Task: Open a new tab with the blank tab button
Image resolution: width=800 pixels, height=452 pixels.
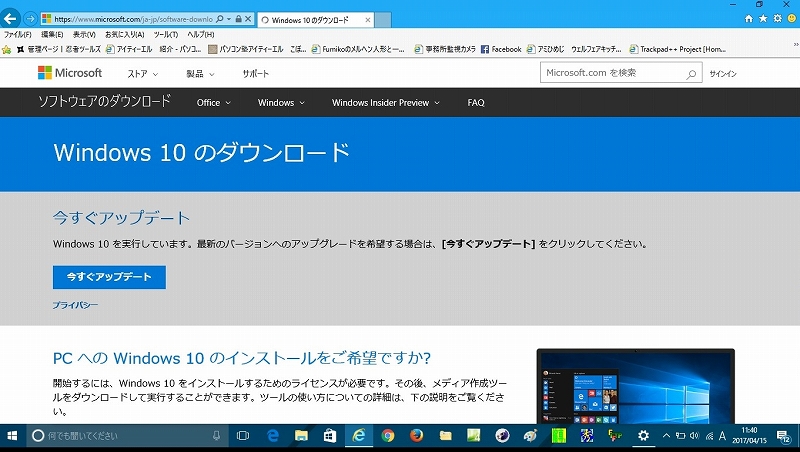Action: [x=383, y=20]
